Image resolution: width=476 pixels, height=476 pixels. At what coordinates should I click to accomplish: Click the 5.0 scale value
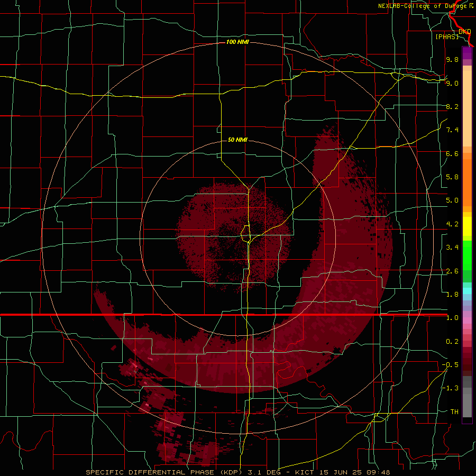point(452,200)
